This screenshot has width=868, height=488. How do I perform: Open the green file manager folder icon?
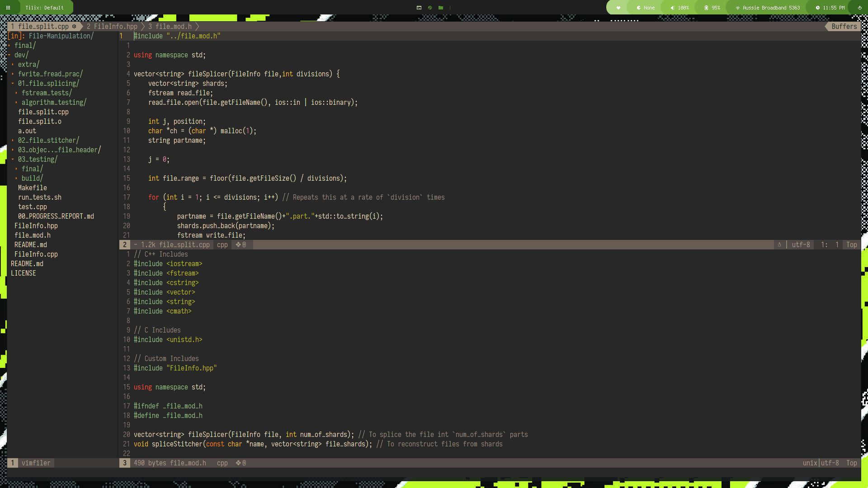tap(441, 8)
